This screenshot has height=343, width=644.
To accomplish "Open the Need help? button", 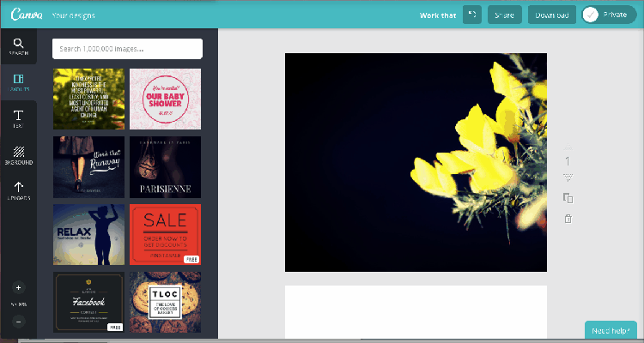I will (611, 331).
